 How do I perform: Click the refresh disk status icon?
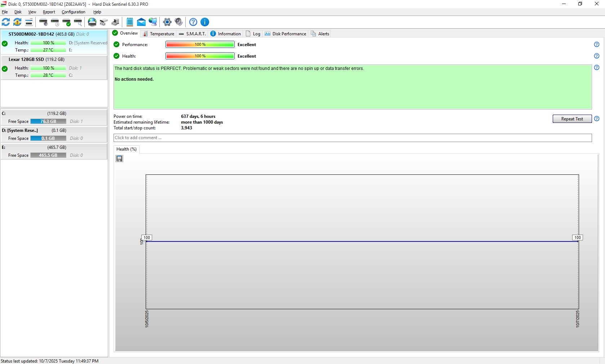[6, 22]
